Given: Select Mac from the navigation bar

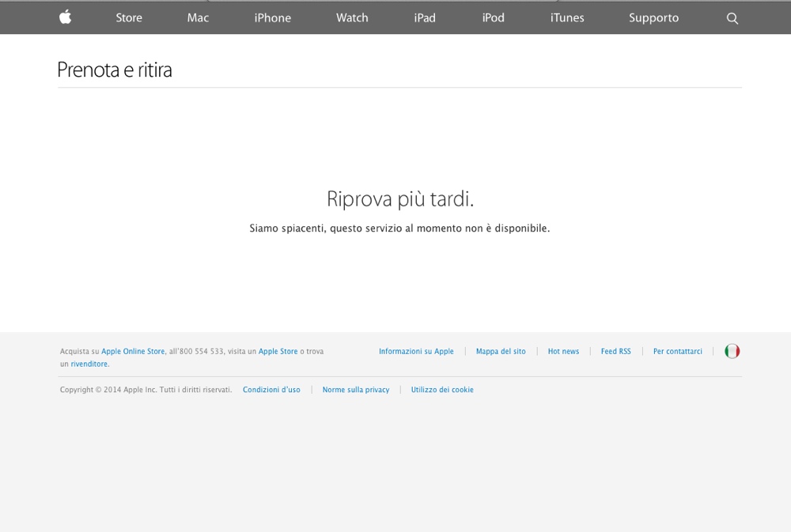Looking at the screenshot, I should [197, 17].
